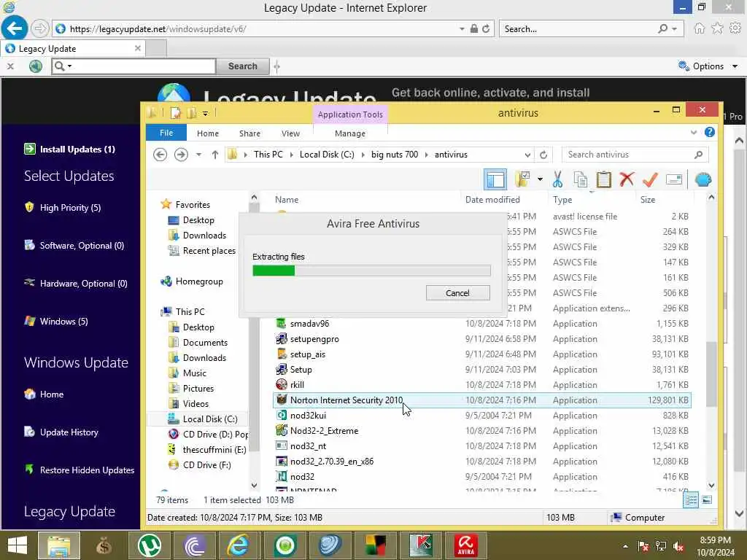Screen dimensions: 747x560
Task: Click the folder options icon with checkbox
Action: [x=522, y=179]
